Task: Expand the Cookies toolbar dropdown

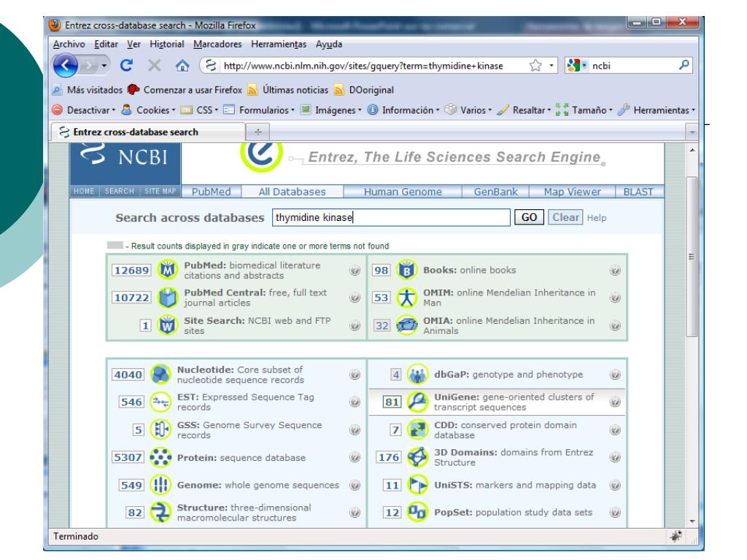Action: 148,110
